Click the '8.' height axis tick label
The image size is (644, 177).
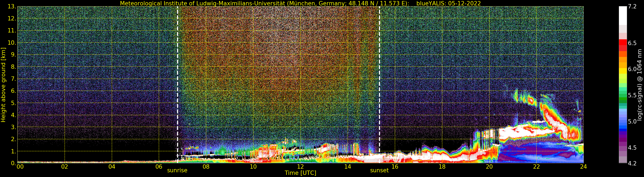(13, 67)
